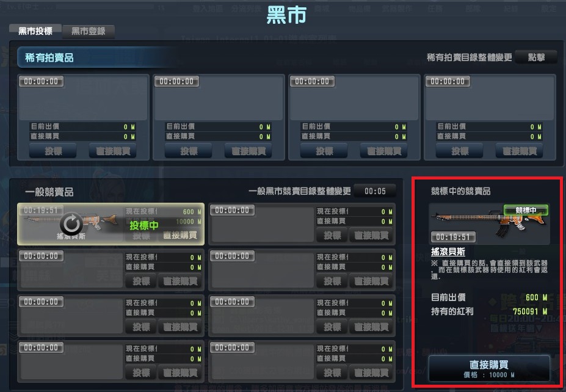Image resolution: width=566 pixels, height=392 pixels.
Task: Click large 直接購買 button priced 10000 M
Action: tap(489, 369)
